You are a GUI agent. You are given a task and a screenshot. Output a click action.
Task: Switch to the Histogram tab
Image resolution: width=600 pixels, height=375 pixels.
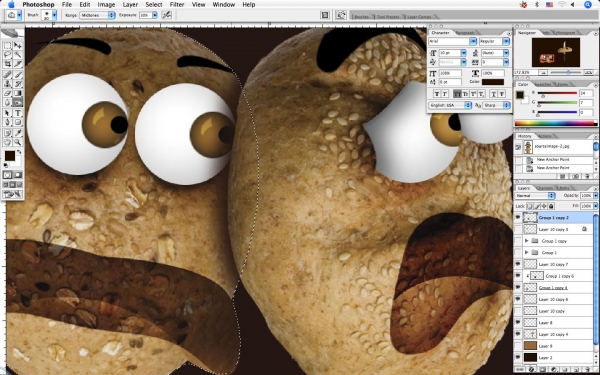point(566,33)
